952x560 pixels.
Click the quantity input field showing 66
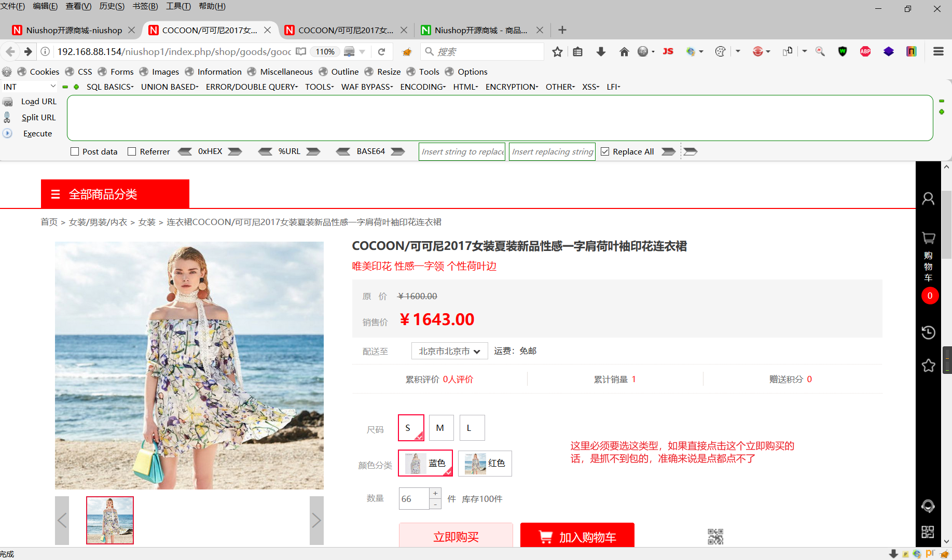pos(414,499)
